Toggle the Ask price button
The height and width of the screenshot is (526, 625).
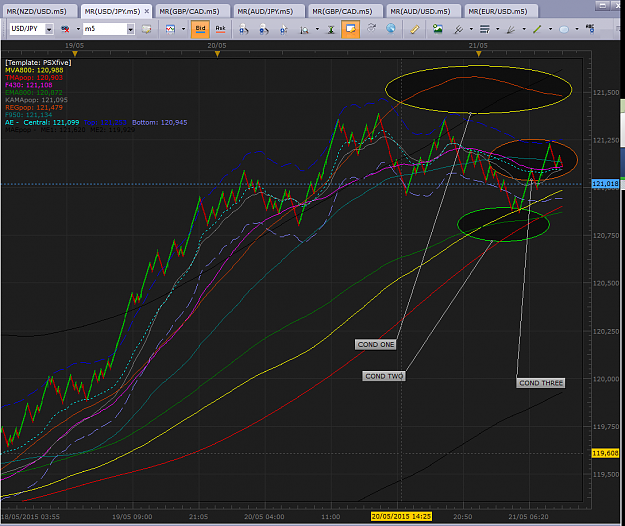(x=220, y=29)
